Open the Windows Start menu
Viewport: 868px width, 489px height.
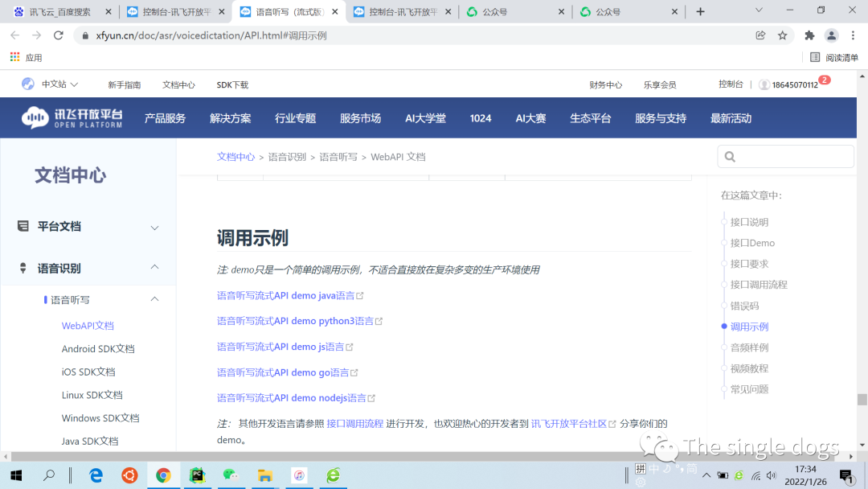pos(16,475)
